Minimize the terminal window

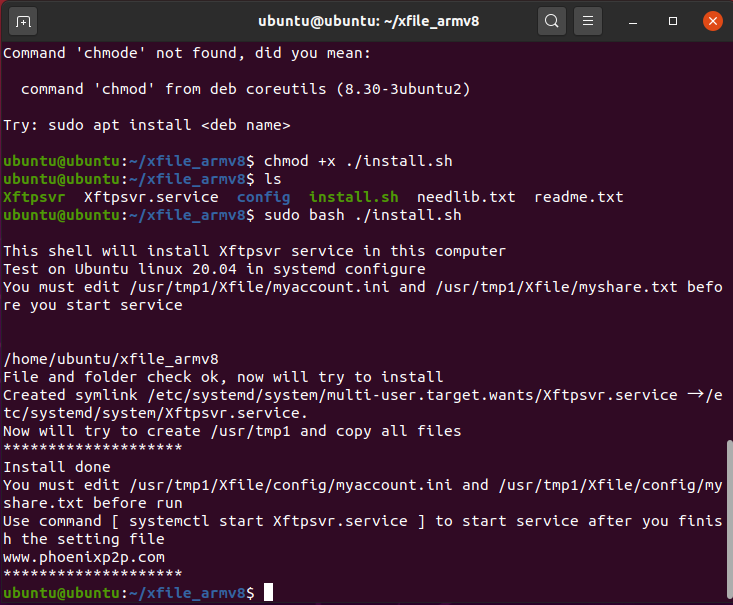pos(639,20)
